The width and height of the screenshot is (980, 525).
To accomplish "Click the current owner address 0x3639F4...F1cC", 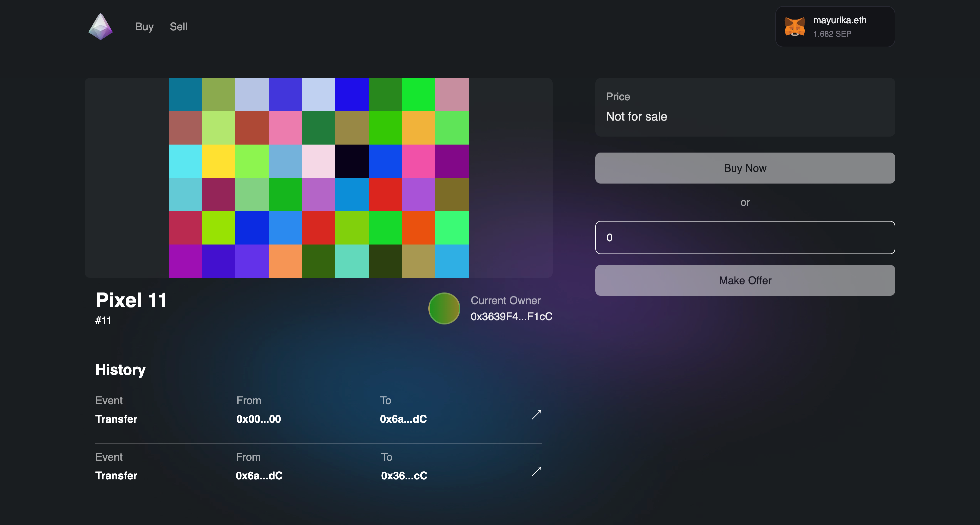I will point(511,316).
